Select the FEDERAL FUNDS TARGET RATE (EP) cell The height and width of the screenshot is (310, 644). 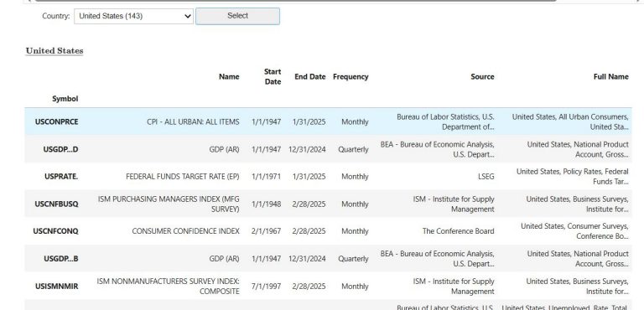182,177
